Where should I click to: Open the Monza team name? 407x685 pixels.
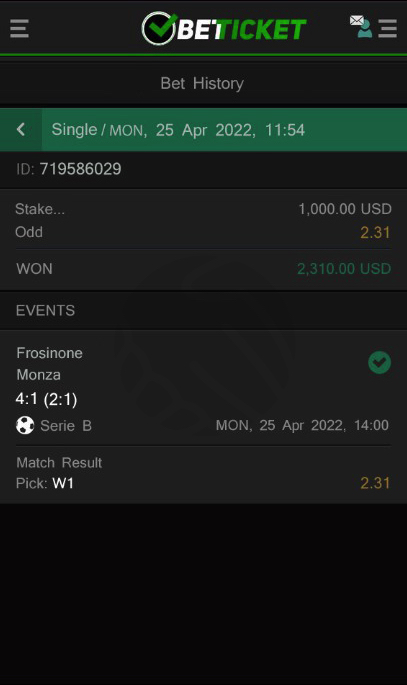coord(38,375)
